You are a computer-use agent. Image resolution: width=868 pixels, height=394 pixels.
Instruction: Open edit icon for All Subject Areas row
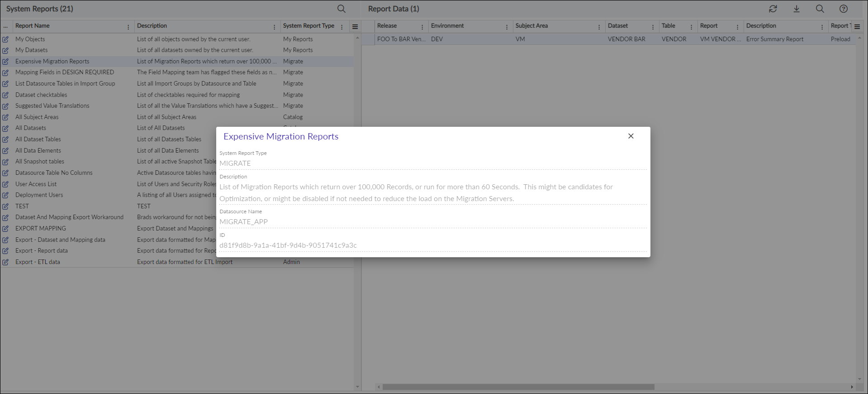(x=5, y=117)
